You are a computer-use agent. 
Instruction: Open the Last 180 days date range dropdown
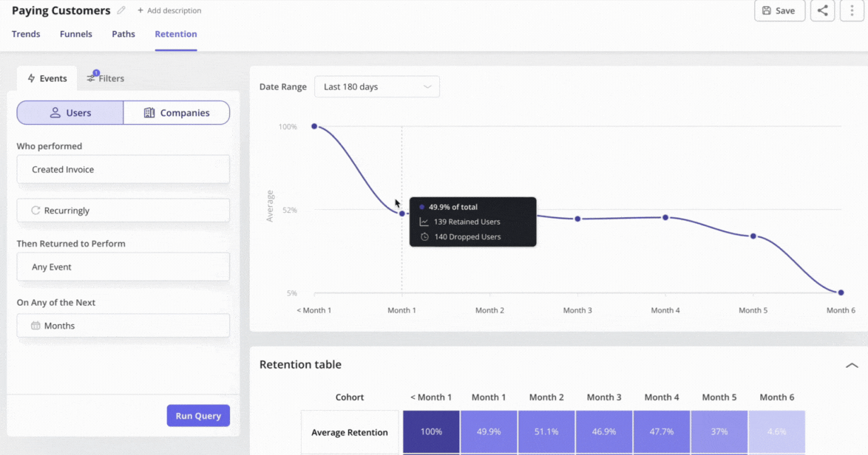pyautogui.click(x=377, y=86)
